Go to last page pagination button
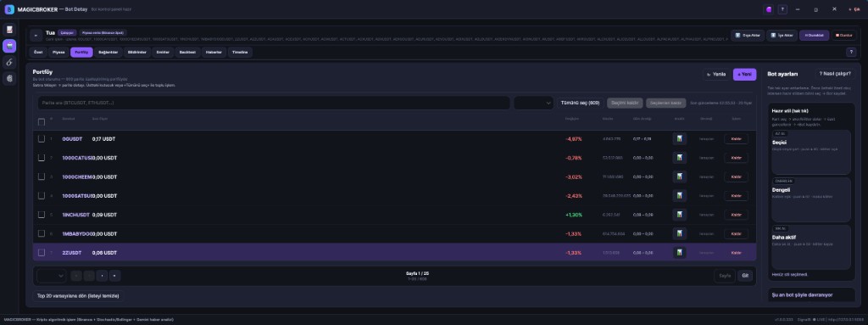 coord(115,276)
